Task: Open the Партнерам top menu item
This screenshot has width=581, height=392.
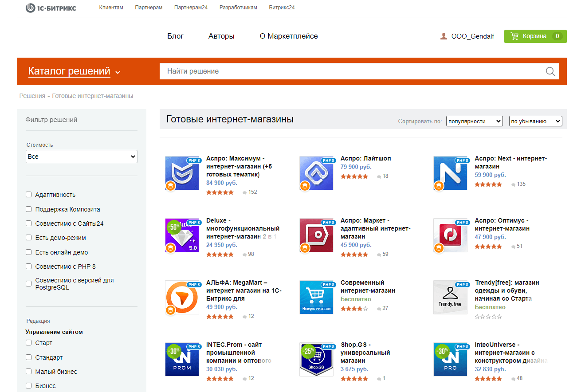Action: pyautogui.click(x=149, y=8)
